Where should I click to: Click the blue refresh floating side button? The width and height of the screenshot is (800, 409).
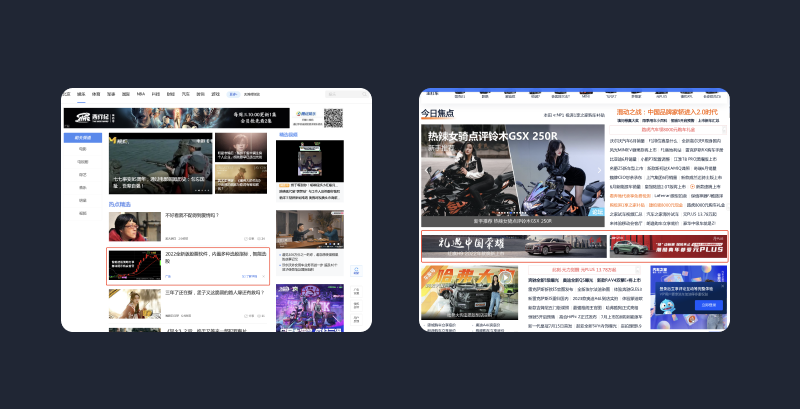(x=357, y=271)
